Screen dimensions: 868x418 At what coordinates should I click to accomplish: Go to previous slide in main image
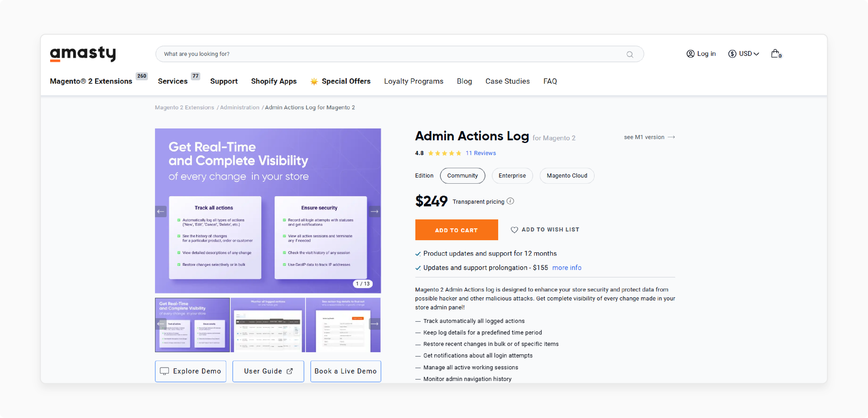(x=161, y=211)
